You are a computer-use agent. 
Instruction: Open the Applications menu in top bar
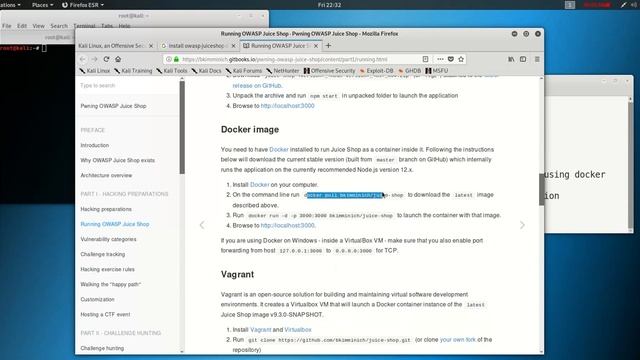[10, 5]
